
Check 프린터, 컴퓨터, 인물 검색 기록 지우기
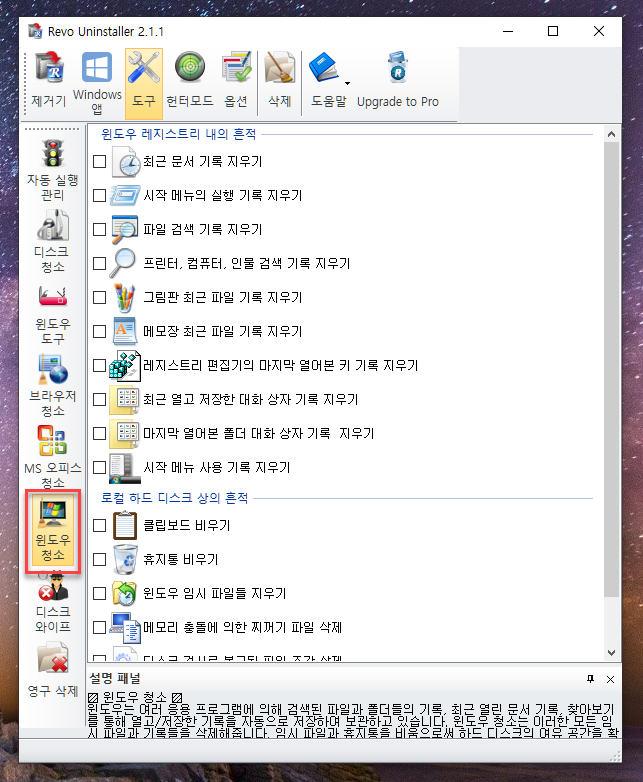100,263
